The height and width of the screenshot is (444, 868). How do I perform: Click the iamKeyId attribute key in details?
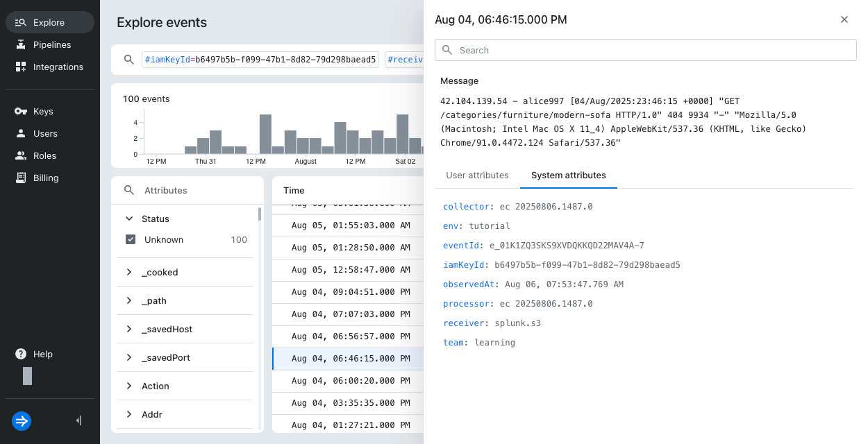coord(465,265)
